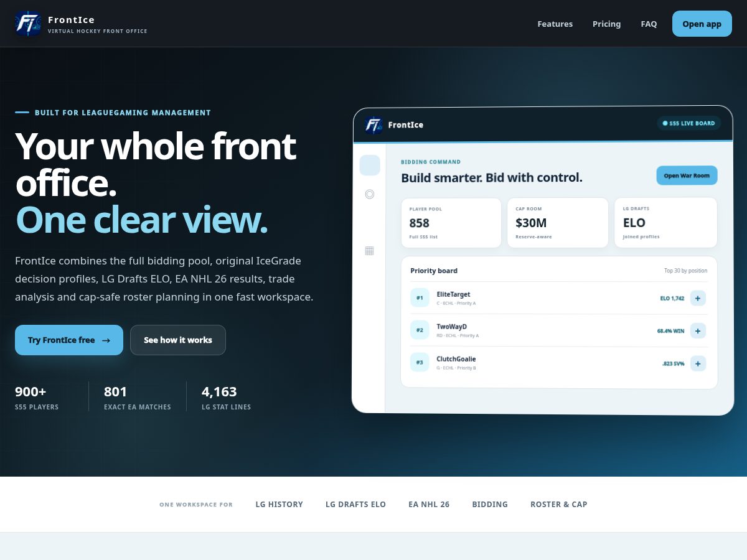Viewport: 747px width, 560px height.
Task: Select the LG Drafts ELO card
Action: coord(665,223)
